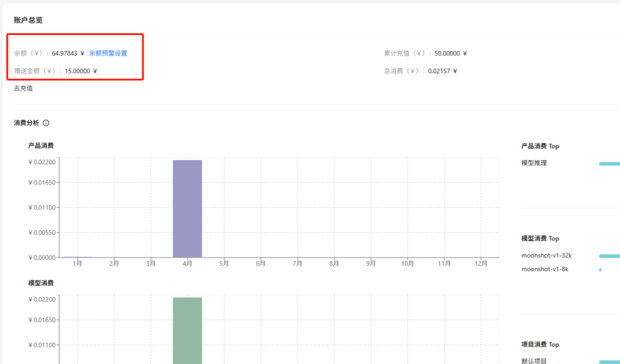Screen dimensions: 620x364
Task: Click the 消费分析 section title
Action: (x=26, y=123)
